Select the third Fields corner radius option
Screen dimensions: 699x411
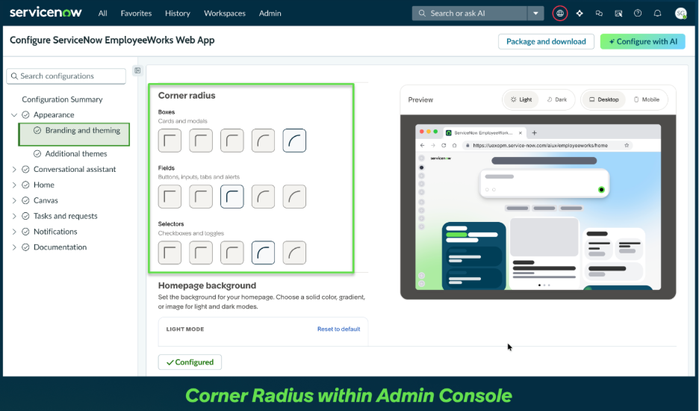[x=232, y=197]
